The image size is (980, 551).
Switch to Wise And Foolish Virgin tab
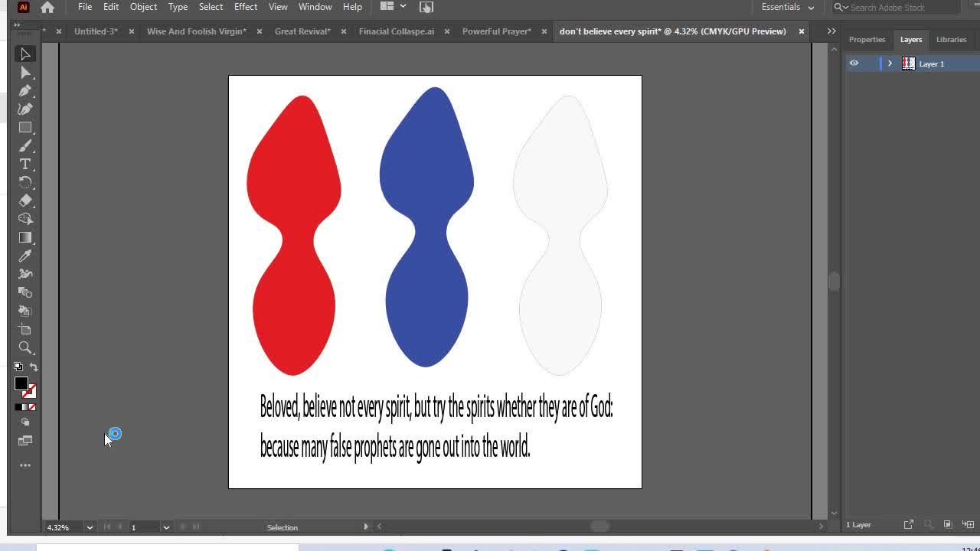pyautogui.click(x=197, y=31)
